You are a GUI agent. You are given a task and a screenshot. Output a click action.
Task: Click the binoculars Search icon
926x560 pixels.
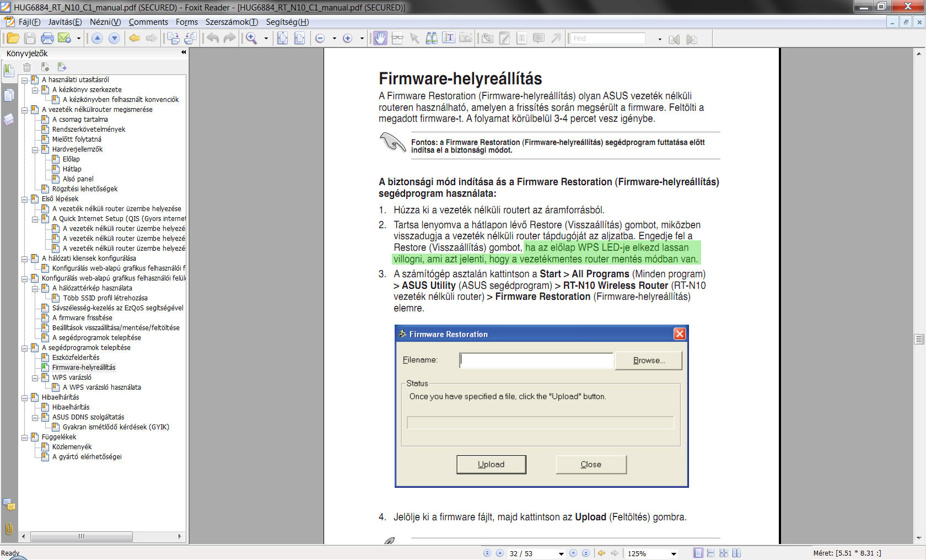coord(432,38)
